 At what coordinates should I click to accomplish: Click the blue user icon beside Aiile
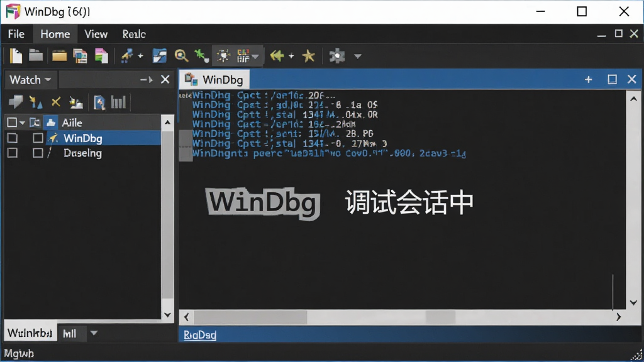tap(50, 123)
